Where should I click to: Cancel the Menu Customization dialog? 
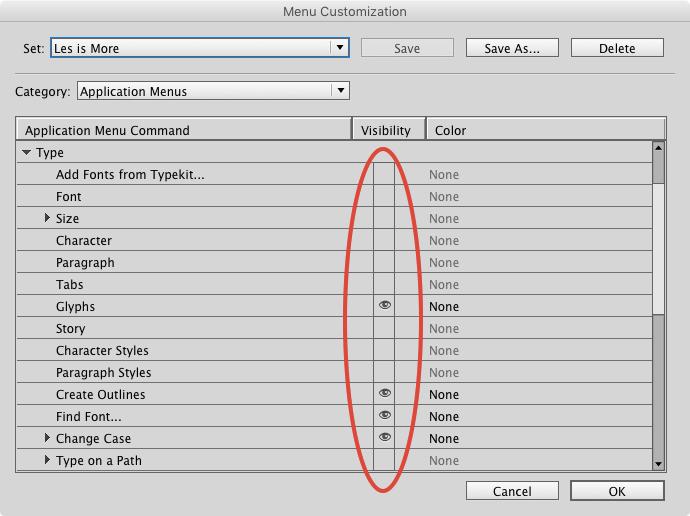[x=512, y=491]
